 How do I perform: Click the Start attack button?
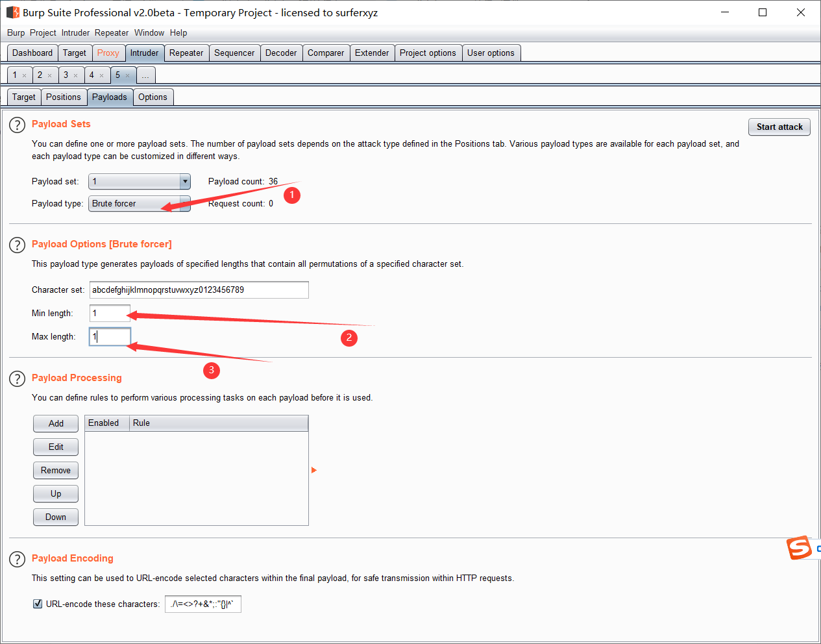coord(779,127)
